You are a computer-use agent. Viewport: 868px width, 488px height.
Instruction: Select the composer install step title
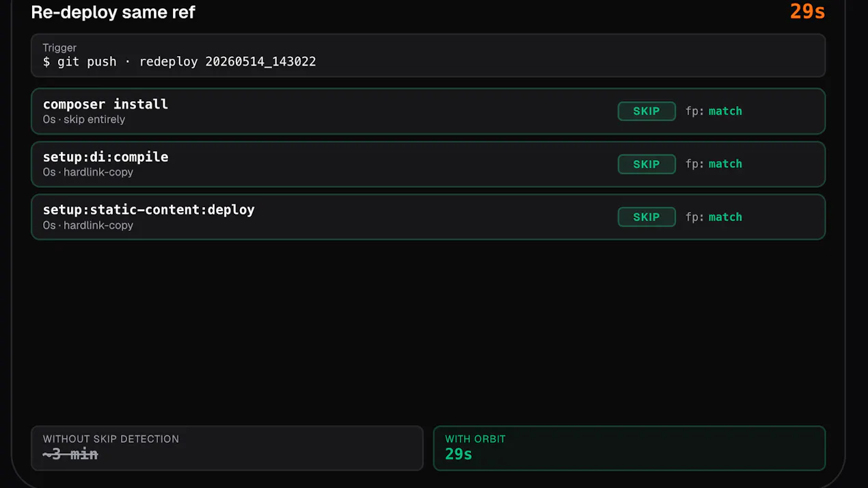(x=105, y=104)
